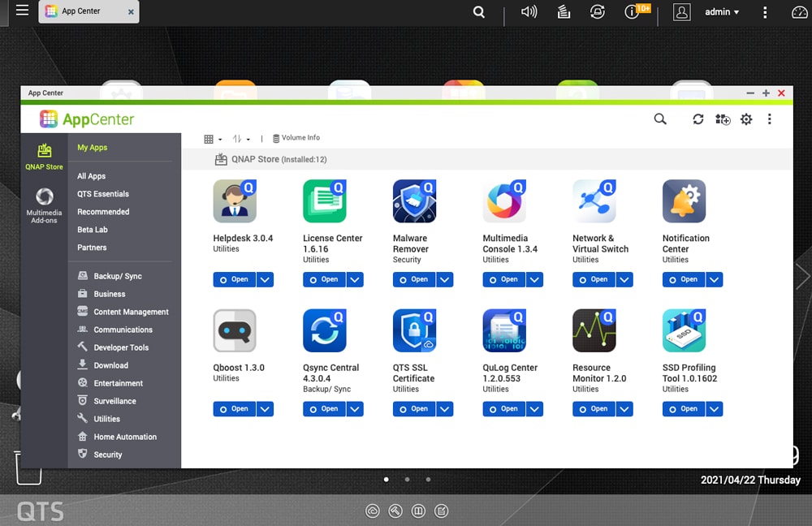Open external devices icon in top bar

pyautogui.click(x=597, y=11)
